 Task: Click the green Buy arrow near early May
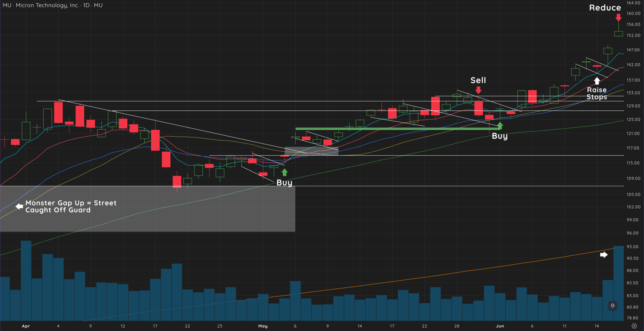285,172
